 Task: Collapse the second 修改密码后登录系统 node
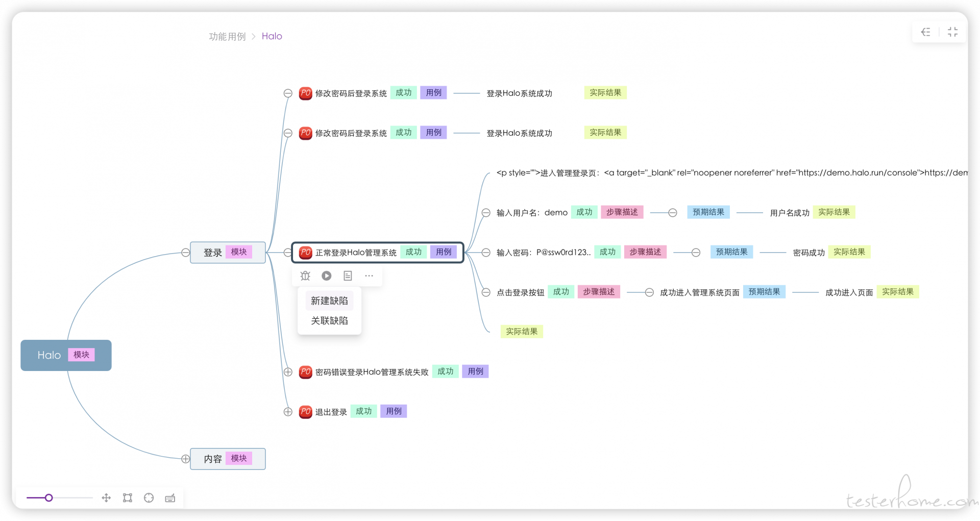(288, 133)
